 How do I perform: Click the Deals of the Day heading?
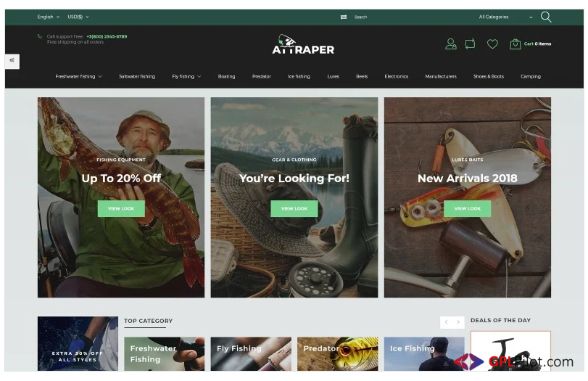click(x=500, y=320)
